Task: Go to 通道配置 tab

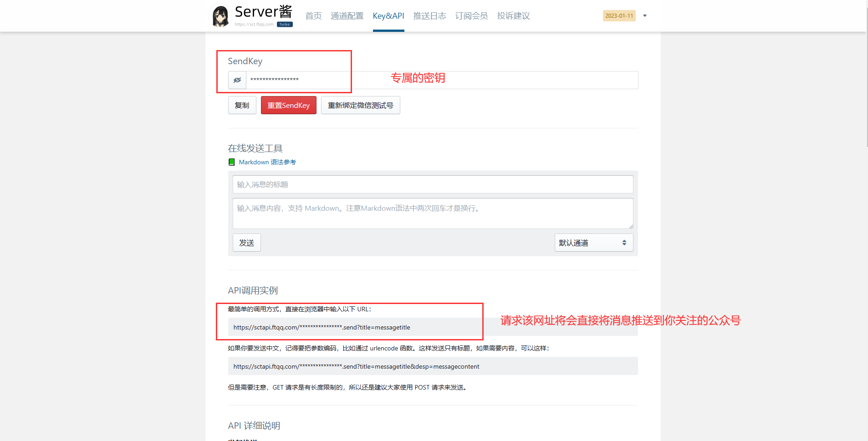Action: pos(347,16)
